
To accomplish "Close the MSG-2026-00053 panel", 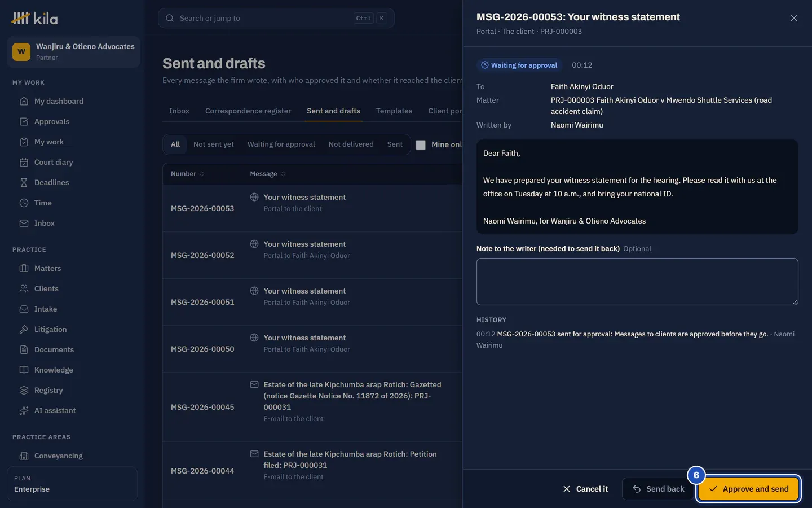I will [x=794, y=18].
